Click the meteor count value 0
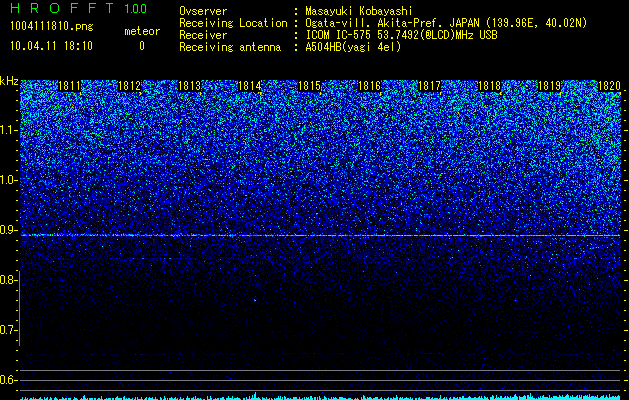The width and height of the screenshot is (629, 400). 142,46
